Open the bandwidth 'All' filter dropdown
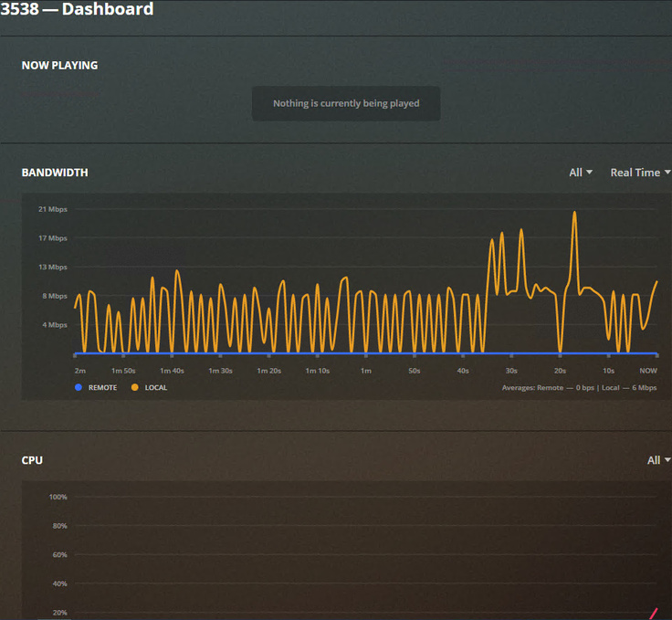This screenshot has height=620, width=672. coord(581,173)
